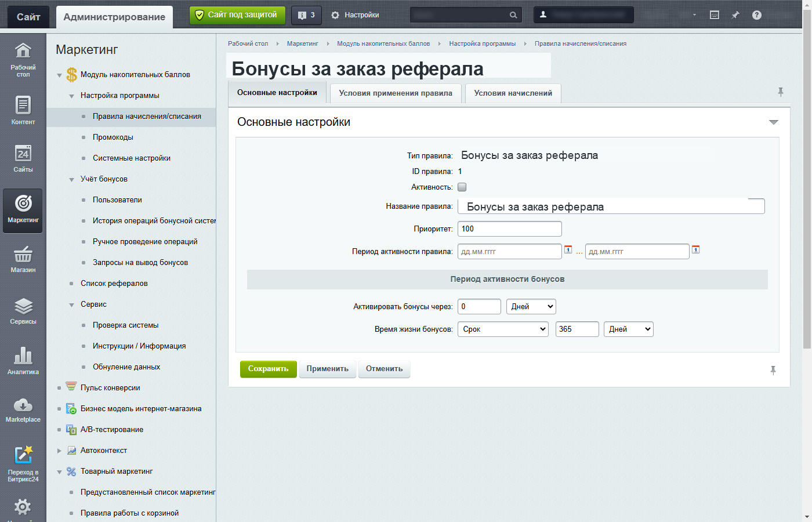Screen dimensions: 812x522
Task: Open the Сайты sidebar section
Action: tap(23, 158)
